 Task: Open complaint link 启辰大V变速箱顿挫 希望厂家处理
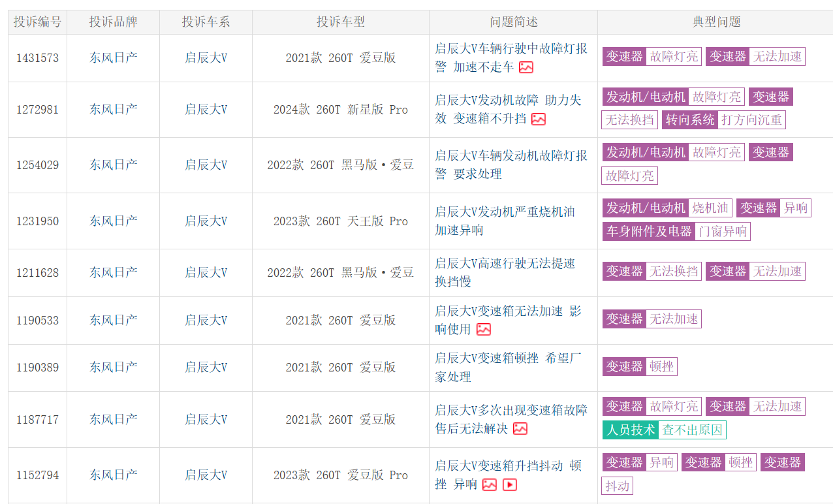[508, 367]
